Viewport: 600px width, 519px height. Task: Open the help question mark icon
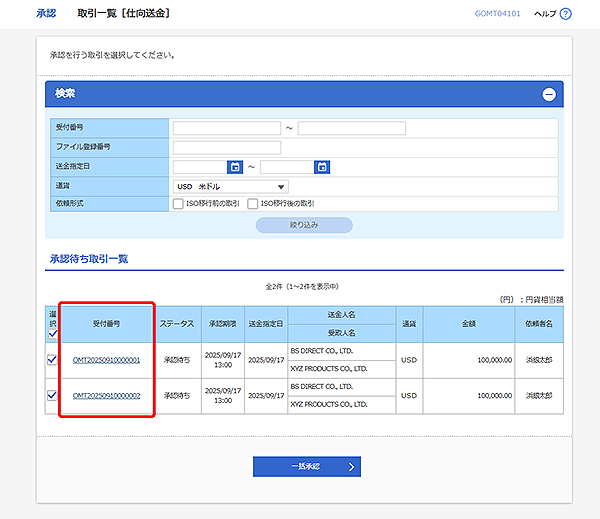[565, 14]
